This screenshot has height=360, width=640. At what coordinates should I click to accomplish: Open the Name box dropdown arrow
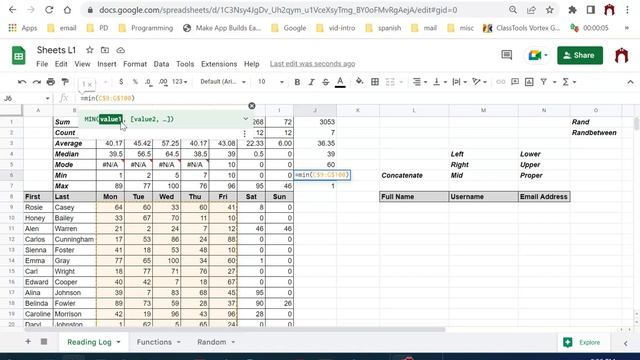pos(47,98)
